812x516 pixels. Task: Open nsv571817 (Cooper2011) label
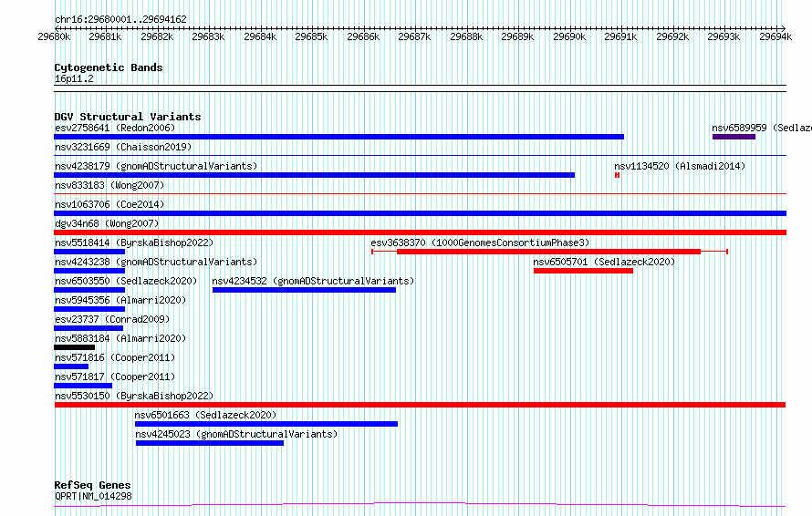[x=115, y=377]
